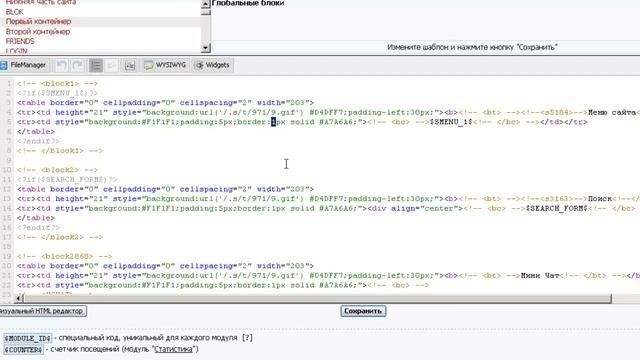This screenshot has width=640, height=360.
Task: Switch to WYSIWYG editor mode
Action: (x=166, y=65)
